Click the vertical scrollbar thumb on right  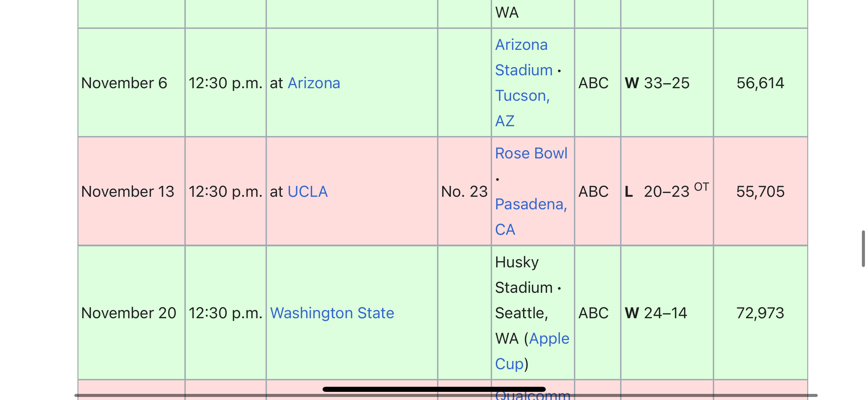coord(863,249)
